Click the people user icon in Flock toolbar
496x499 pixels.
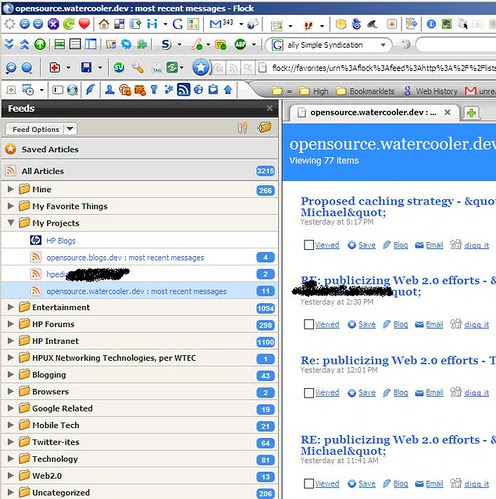click(110, 89)
